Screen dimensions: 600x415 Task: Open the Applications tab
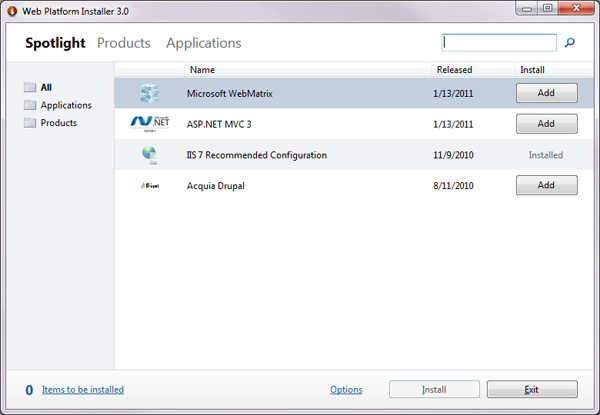tap(204, 43)
